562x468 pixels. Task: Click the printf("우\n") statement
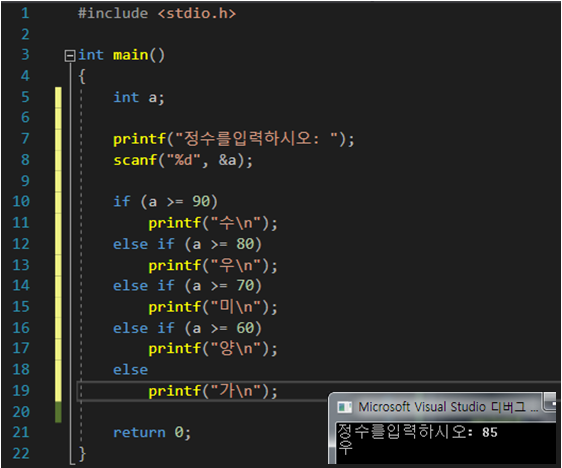pos(213,265)
